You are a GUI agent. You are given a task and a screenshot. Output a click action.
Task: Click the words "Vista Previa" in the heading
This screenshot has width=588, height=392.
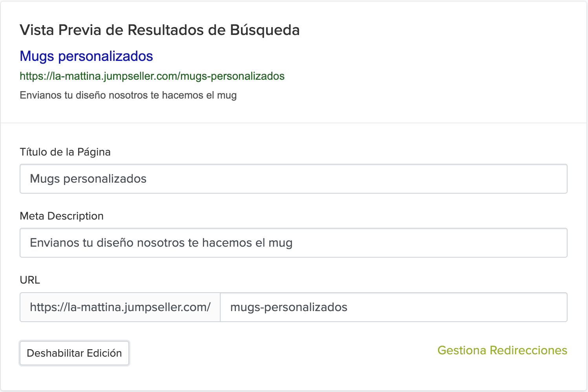pos(60,30)
